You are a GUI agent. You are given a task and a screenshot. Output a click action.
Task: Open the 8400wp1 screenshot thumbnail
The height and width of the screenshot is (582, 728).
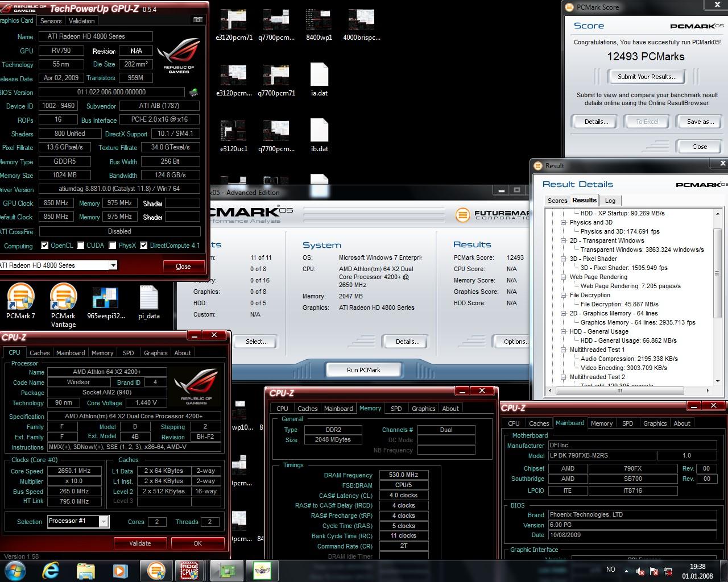click(x=319, y=24)
